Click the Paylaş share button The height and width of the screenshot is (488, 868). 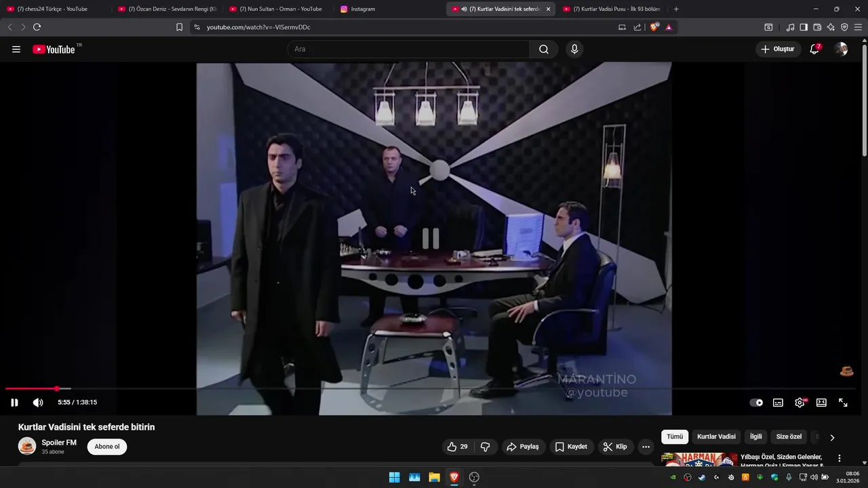[x=522, y=447]
